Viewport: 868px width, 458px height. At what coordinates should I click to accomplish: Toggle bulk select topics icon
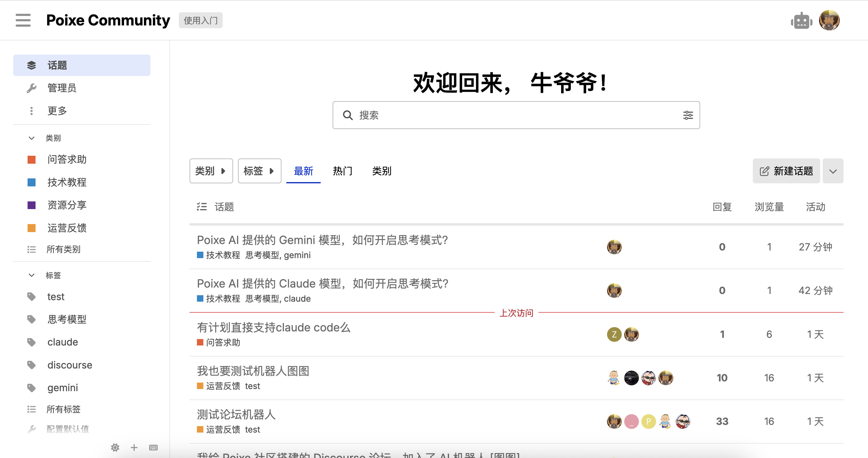point(202,207)
